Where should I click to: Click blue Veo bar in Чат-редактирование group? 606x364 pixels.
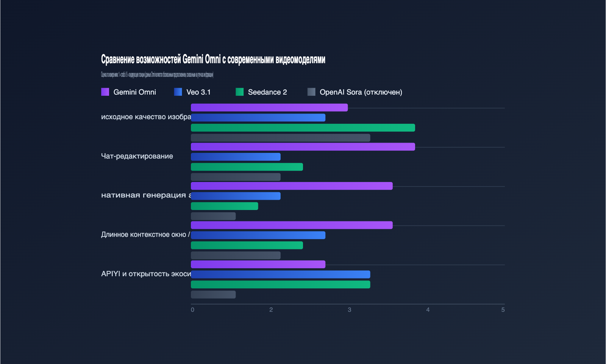pyautogui.click(x=236, y=157)
